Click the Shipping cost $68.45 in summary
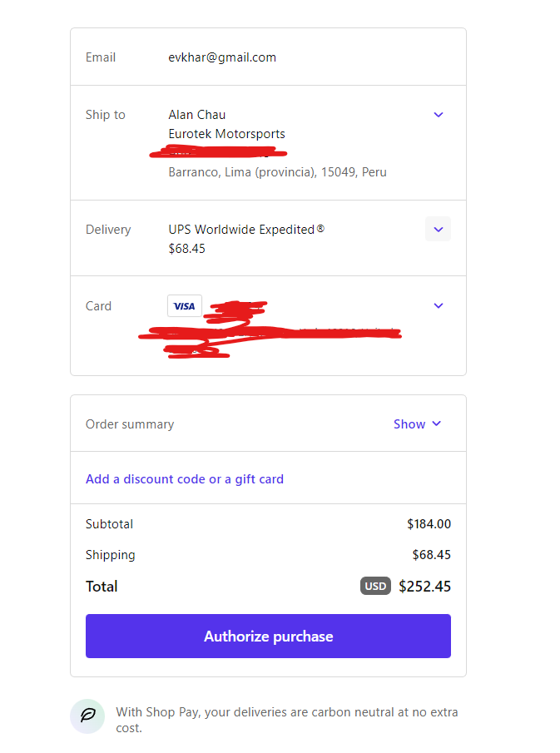This screenshot has width=560, height=753. tap(431, 555)
